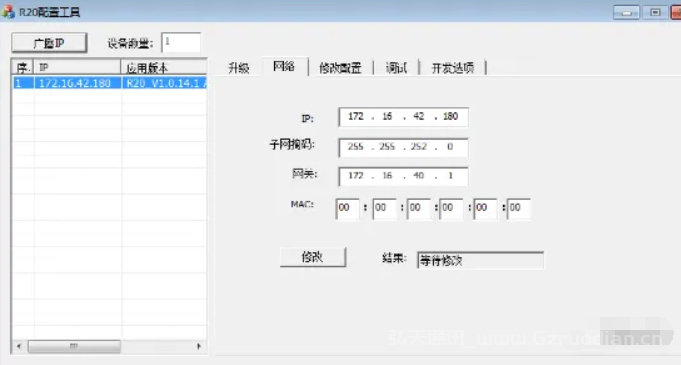Image resolution: width=681 pixels, height=365 pixels.
Task: Open the 修改配置 tab
Action: [x=340, y=68]
